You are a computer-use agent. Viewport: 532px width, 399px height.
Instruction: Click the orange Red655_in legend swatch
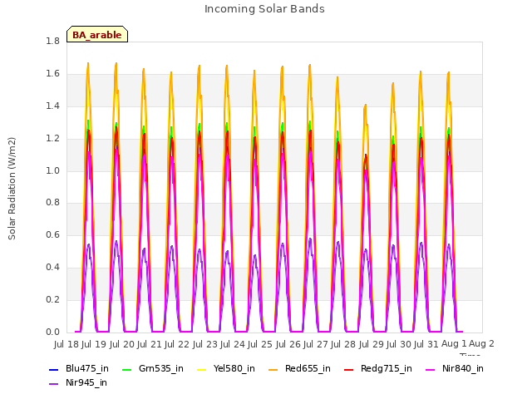point(273,369)
